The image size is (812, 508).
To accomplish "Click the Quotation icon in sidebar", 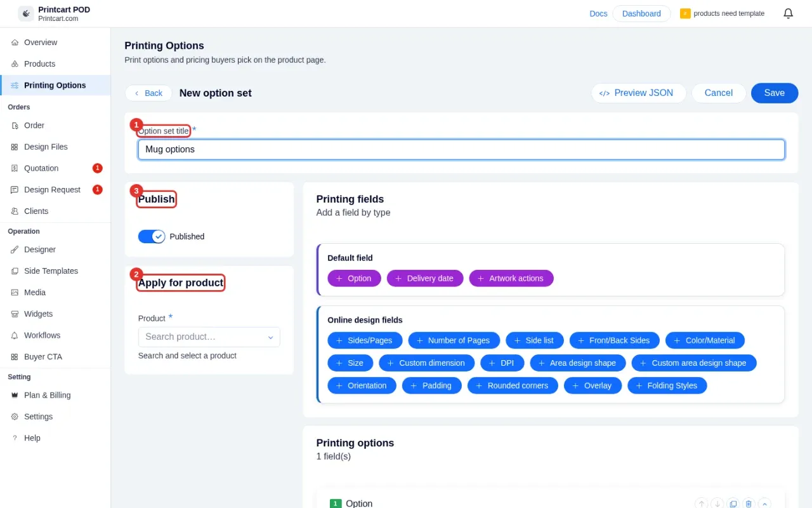I will coord(15,168).
